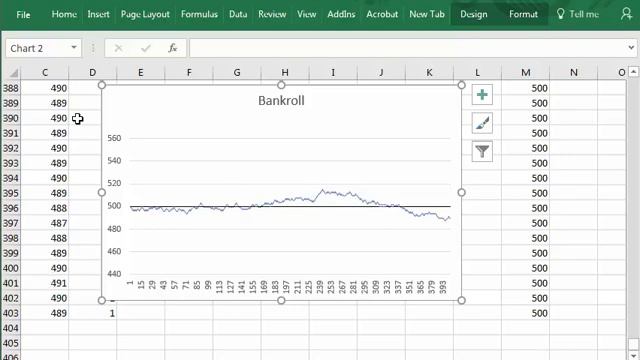Screen dimensions: 640x360
Task: Switch to the View tab
Action: (307, 14)
